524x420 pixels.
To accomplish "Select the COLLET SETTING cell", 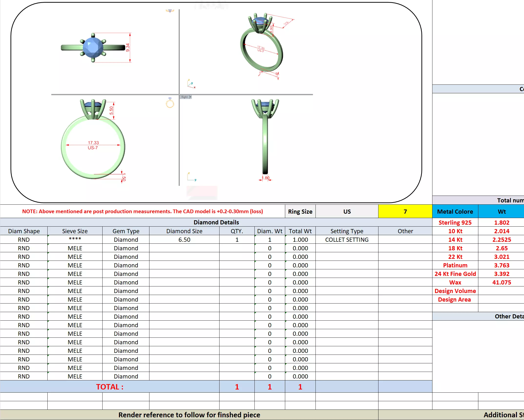I will click(x=347, y=240).
